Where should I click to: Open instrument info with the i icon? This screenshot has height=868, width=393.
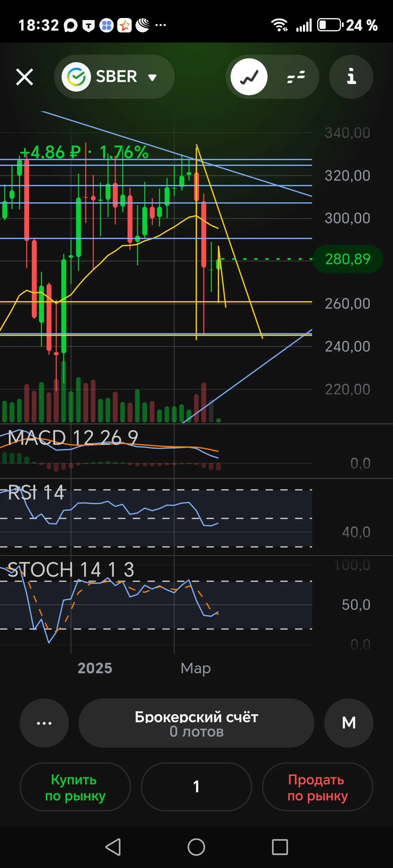(x=351, y=77)
